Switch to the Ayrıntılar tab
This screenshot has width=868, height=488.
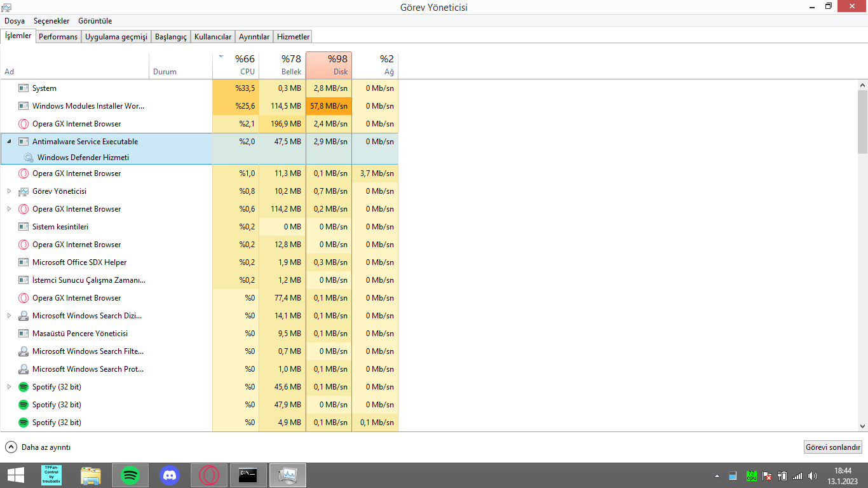[x=254, y=37]
